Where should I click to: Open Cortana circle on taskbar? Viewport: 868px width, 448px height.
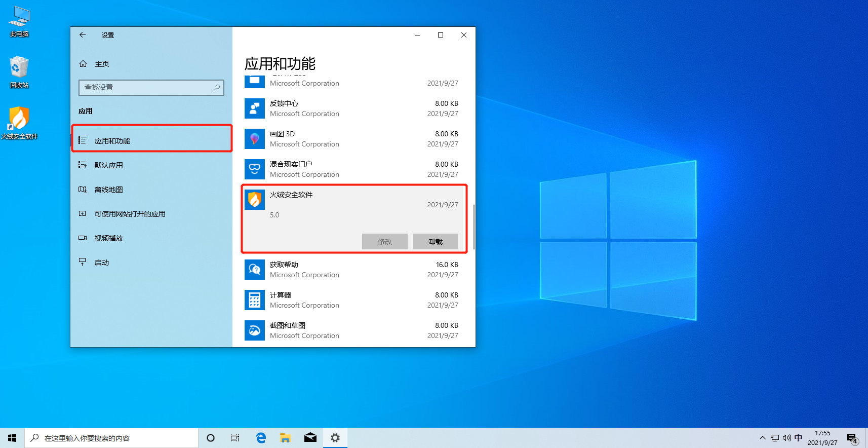point(211,438)
